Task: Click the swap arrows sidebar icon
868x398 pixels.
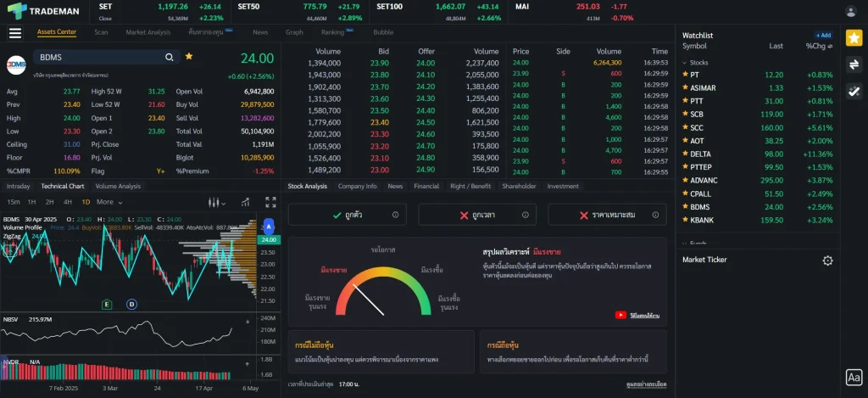Action: pyautogui.click(x=854, y=64)
